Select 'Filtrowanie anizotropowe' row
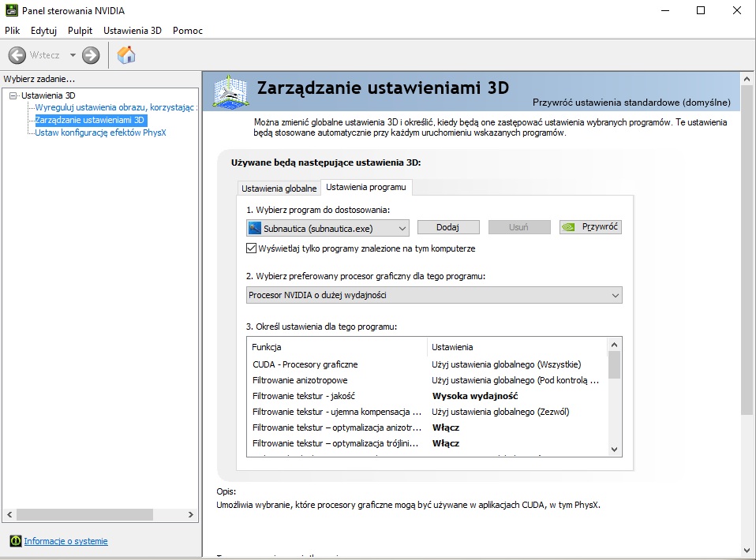This screenshot has width=756, height=560. click(427, 380)
